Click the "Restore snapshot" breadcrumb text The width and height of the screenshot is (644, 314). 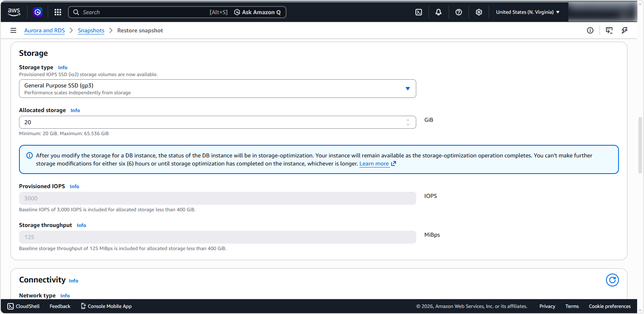point(140,30)
